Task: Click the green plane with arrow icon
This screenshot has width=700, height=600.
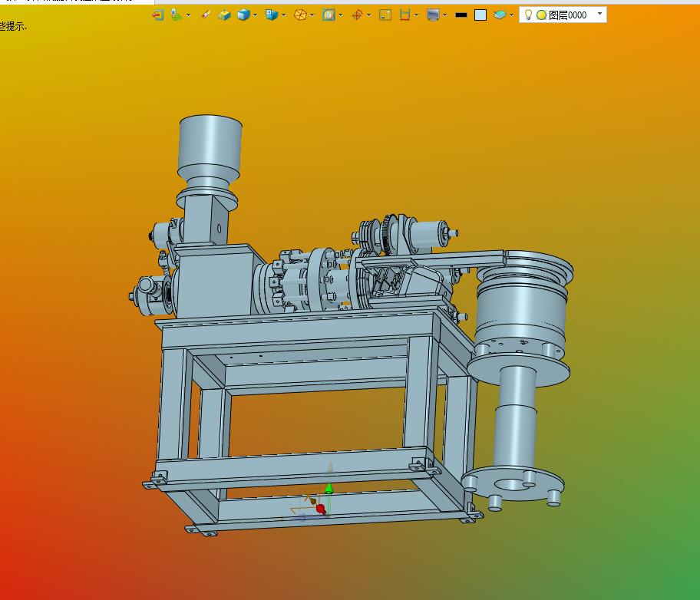Action: [x=177, y=15]
